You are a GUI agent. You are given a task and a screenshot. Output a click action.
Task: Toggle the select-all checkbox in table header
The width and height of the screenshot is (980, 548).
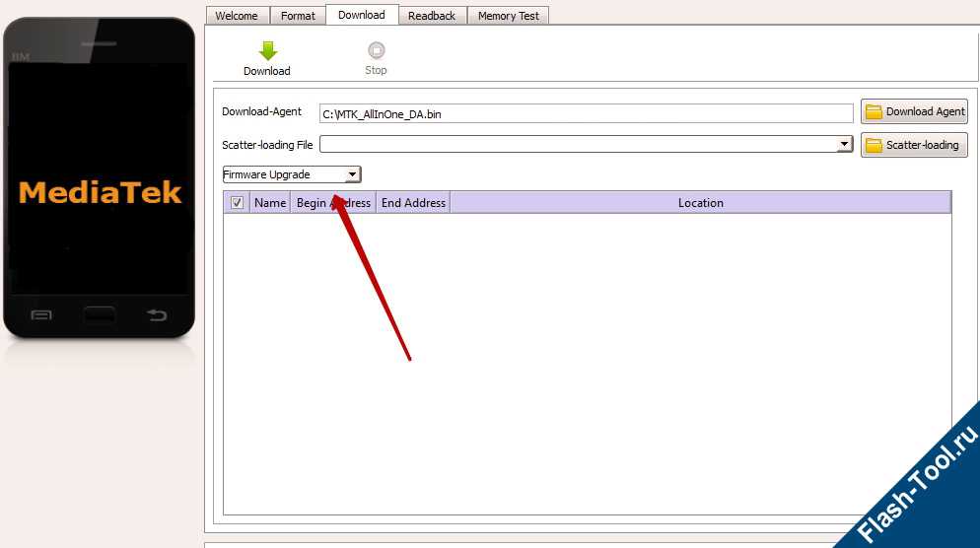point(237,203)
